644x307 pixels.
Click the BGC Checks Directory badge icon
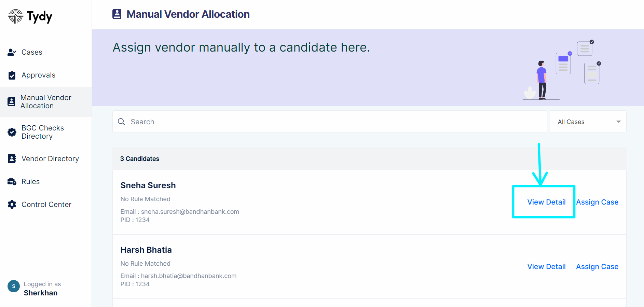click(12, 132)
